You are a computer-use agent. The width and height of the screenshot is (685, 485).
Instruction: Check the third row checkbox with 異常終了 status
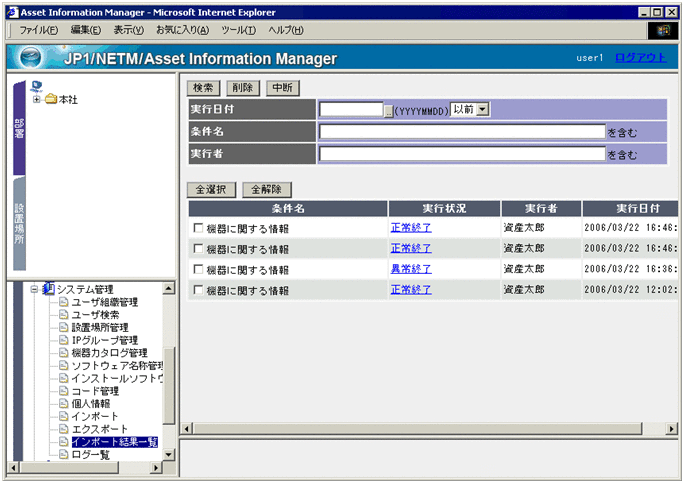coord(198,270)
